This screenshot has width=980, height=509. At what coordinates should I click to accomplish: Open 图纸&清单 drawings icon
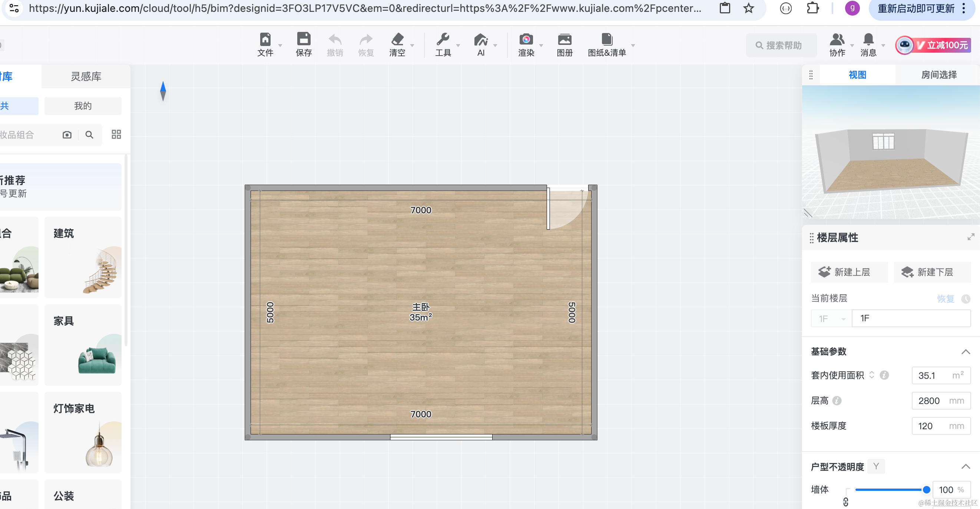point(607,39)
